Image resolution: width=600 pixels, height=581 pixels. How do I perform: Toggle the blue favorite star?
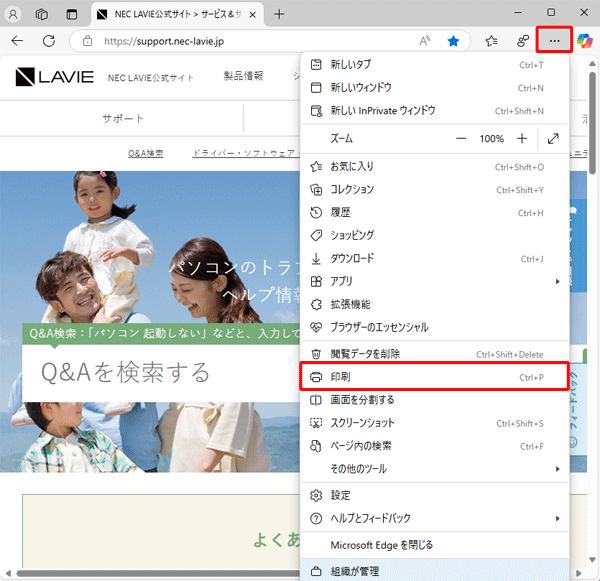tap(453, 41)
